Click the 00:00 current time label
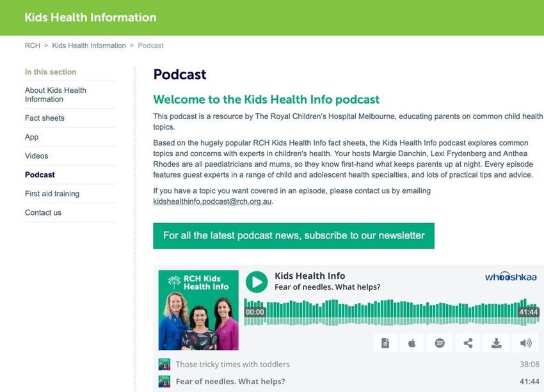Viewport: 544px width, 392px height. point(255,312)
